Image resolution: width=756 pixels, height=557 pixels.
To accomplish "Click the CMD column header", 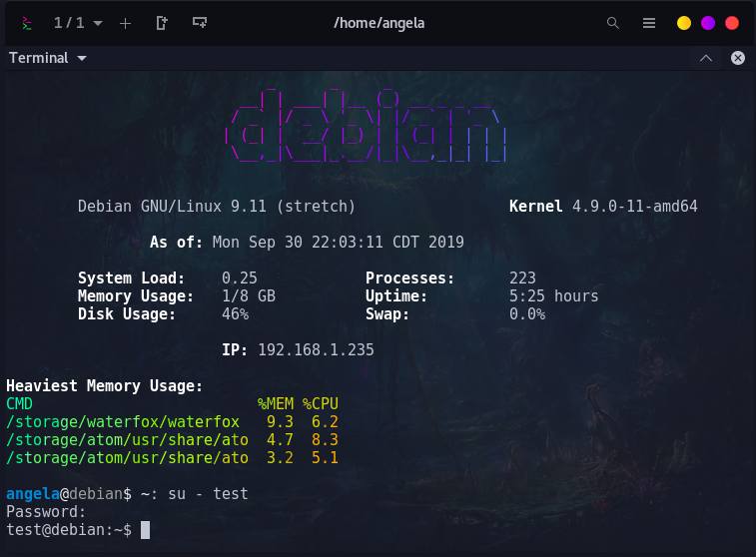I will click(x=19, y=404).
